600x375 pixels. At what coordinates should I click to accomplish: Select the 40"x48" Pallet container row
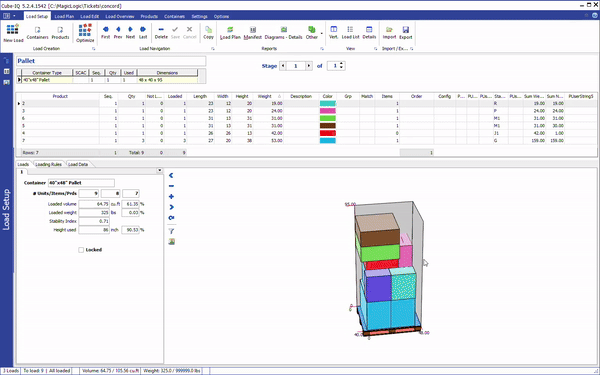pos(109,80)
